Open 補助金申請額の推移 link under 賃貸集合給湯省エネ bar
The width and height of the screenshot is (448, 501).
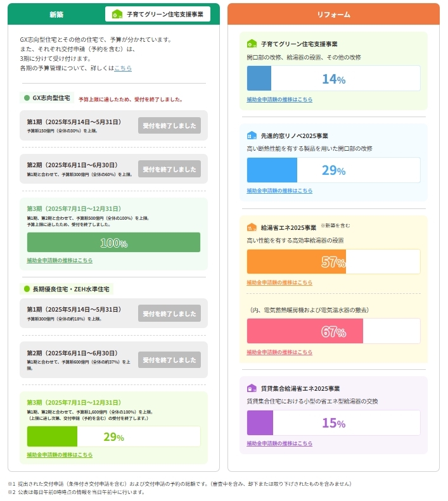pos(279,443)
